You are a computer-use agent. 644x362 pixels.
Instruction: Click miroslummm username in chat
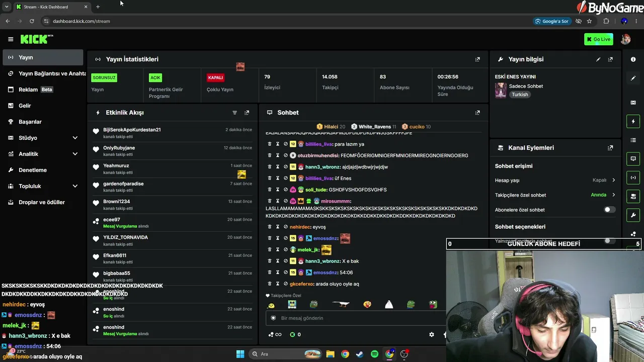point(336,201)
